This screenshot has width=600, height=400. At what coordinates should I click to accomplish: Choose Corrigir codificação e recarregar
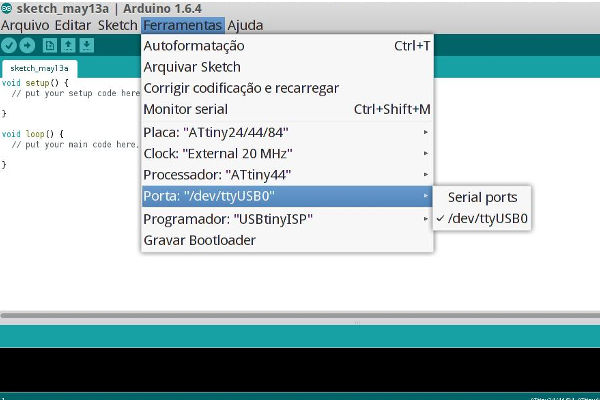click(x=287, y=88)
